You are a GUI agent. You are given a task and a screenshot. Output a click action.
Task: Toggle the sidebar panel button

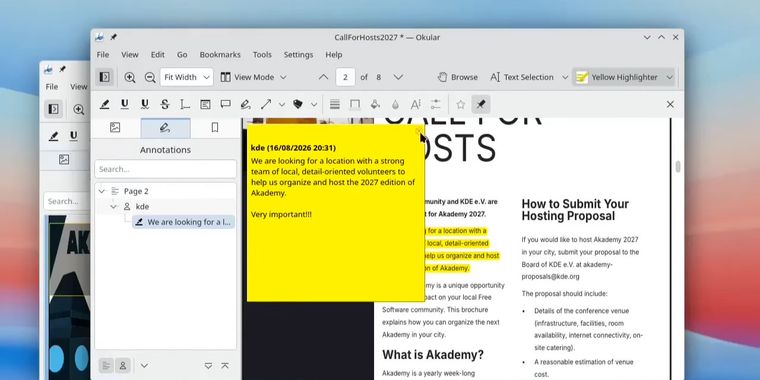point(104,77)
